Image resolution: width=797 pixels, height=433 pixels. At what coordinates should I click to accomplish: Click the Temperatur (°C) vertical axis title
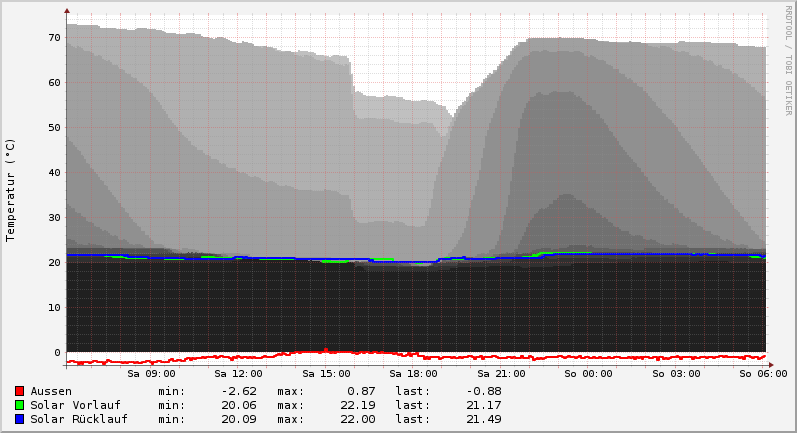point(11,190)
